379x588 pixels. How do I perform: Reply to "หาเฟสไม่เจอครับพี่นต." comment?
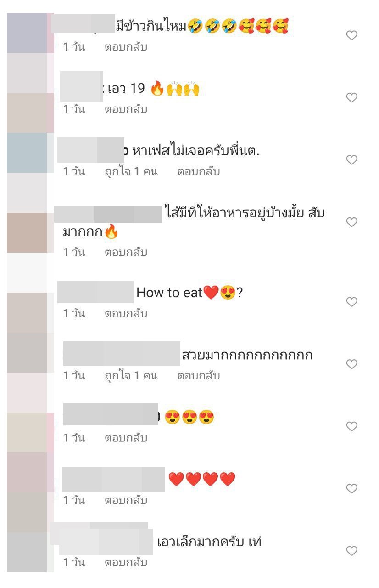pos(199,171)
